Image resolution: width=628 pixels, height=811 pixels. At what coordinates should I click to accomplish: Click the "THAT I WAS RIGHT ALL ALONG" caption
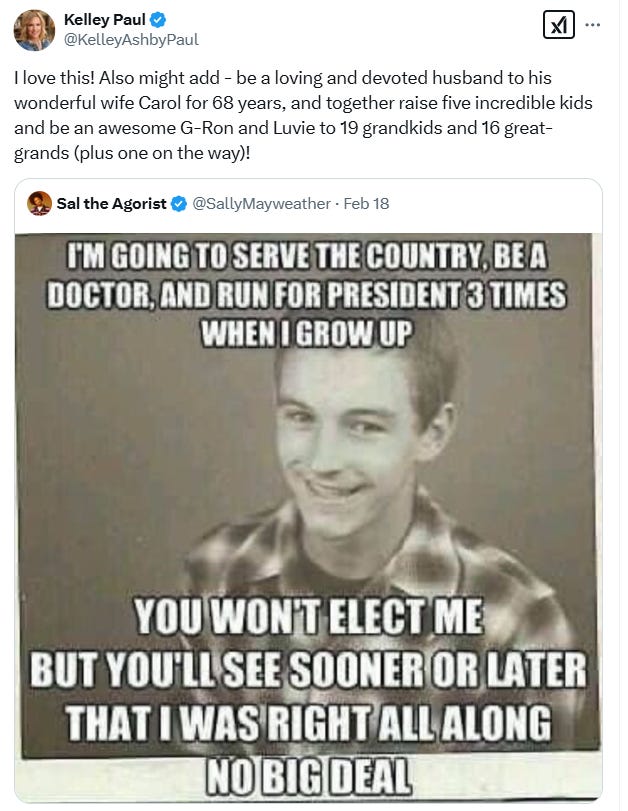click(x=308, y=723)
